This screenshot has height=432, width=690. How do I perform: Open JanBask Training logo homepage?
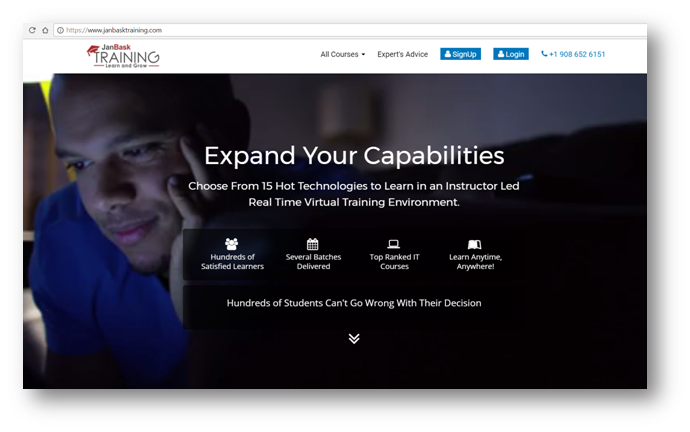pos(123,56)
